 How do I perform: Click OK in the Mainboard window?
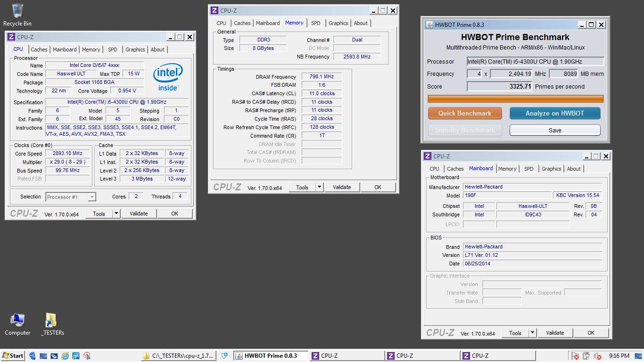click(591, 333)
